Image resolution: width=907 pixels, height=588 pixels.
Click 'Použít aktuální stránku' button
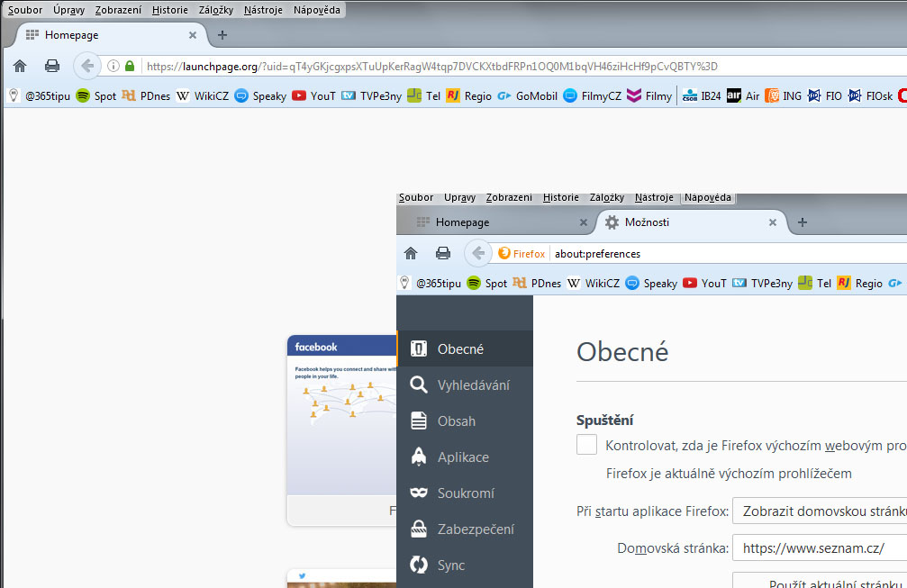[x=820, y=581]
